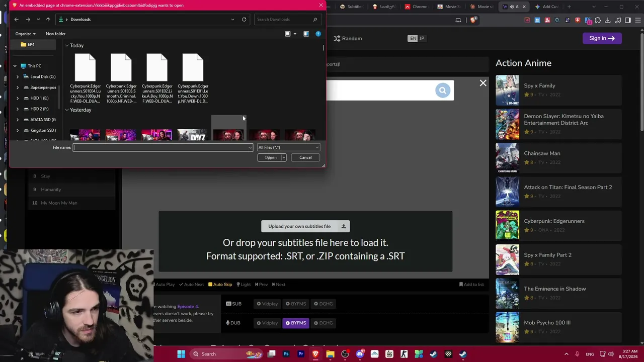
Task: Open a new browser tab
Action: point(569,7)
